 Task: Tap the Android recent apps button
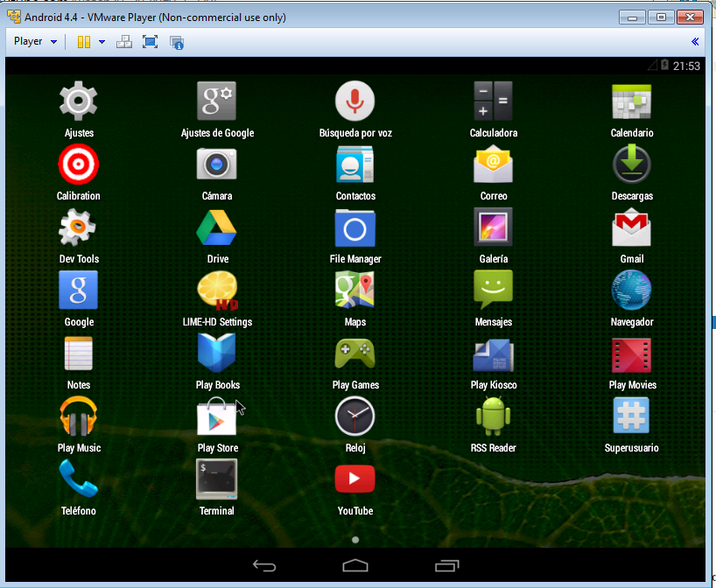click(x=446, y=566)
